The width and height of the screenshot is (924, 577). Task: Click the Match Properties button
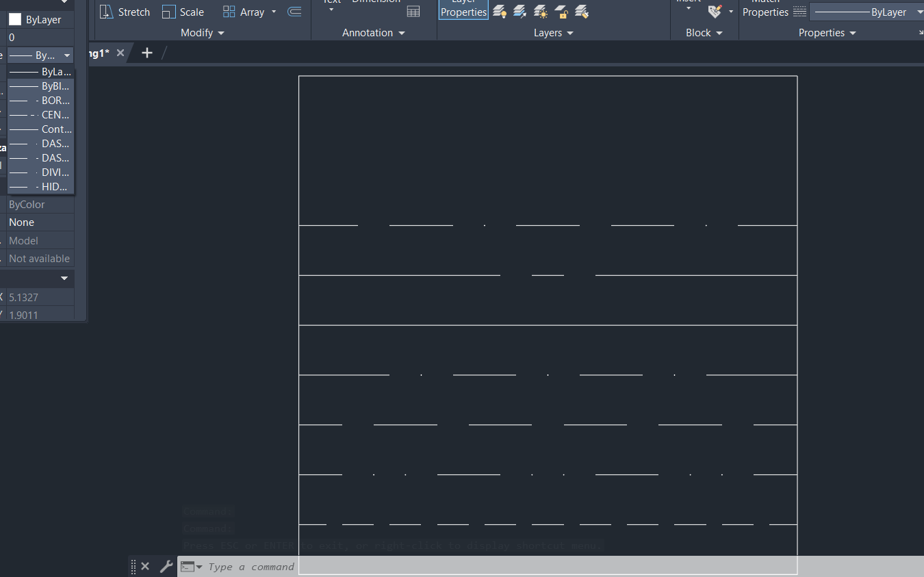(765, 9)
